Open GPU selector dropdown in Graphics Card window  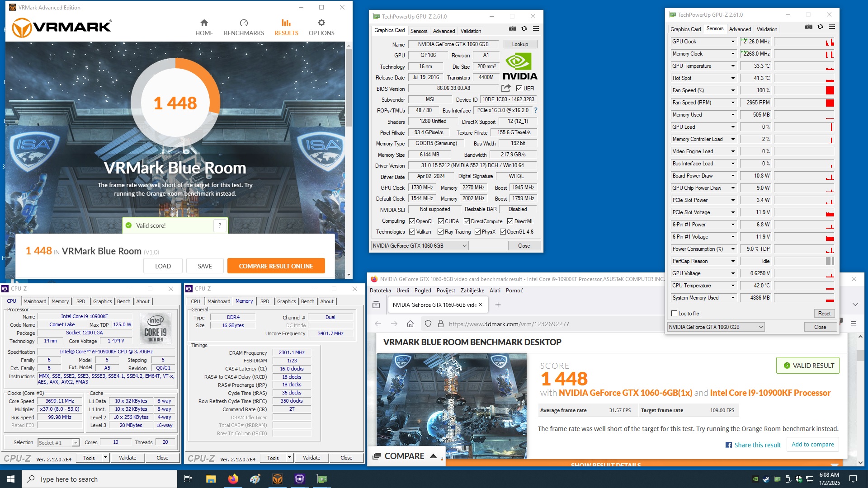[420, 246]
